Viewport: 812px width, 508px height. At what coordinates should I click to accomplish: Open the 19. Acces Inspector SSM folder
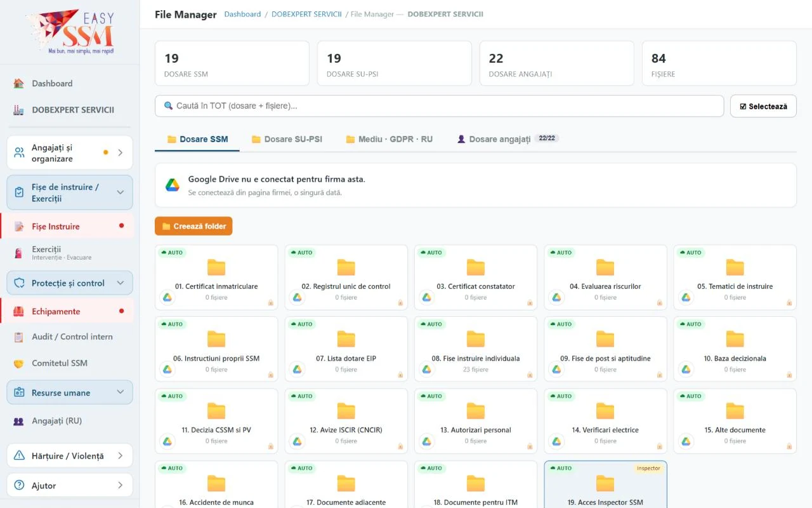pyautogui.click(x=605, y=485)
